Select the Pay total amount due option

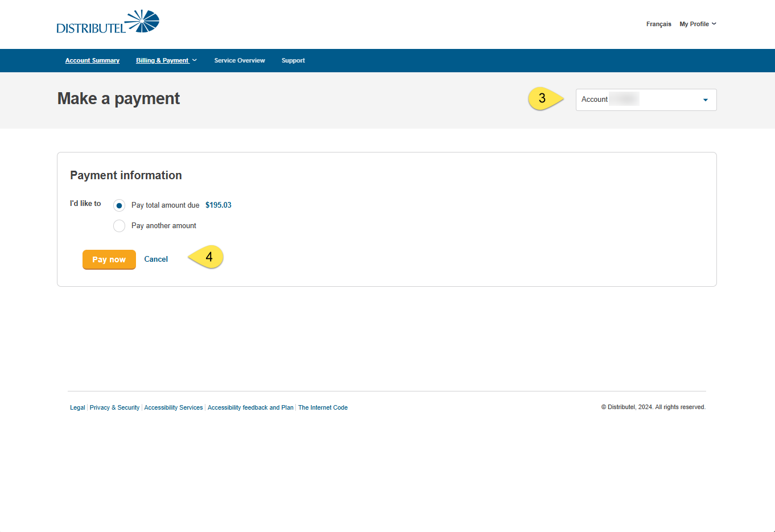point(119,205)
